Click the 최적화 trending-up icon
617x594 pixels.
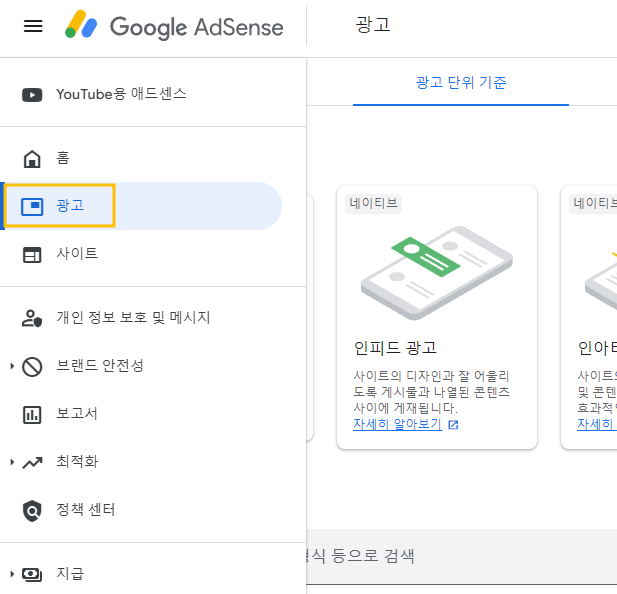[32, 463]
